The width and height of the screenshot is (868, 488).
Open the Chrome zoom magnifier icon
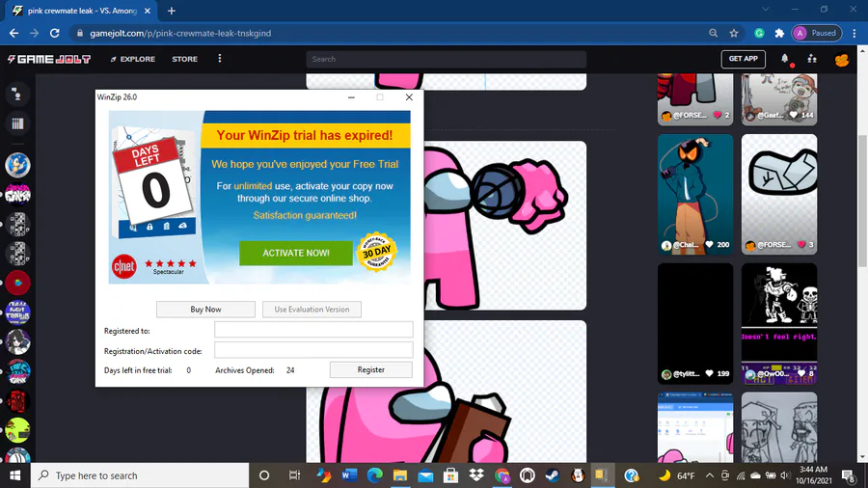tap(714, 33)
